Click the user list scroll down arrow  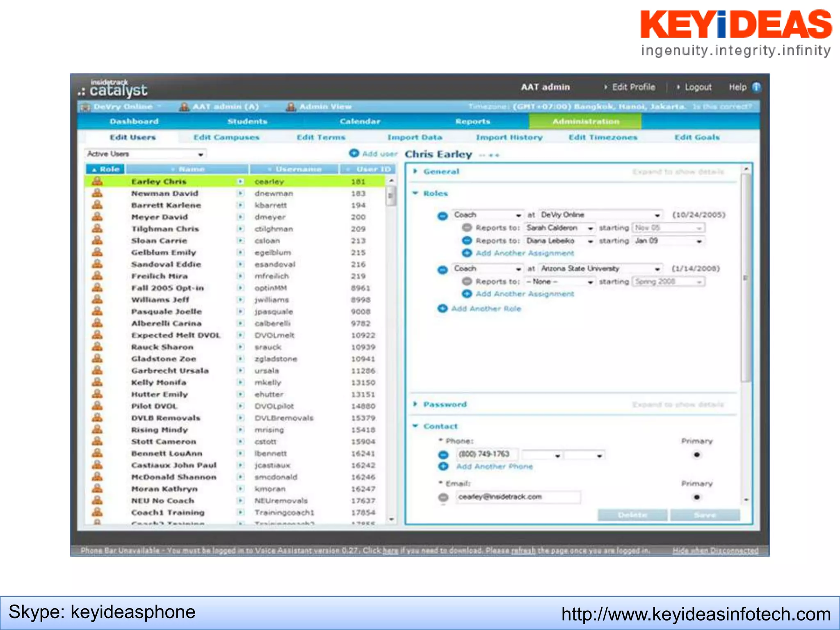[391, 519]
